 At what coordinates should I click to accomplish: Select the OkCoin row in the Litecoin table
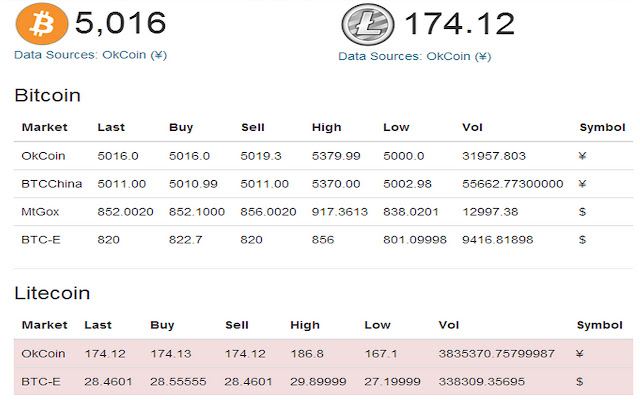[323, 353]
